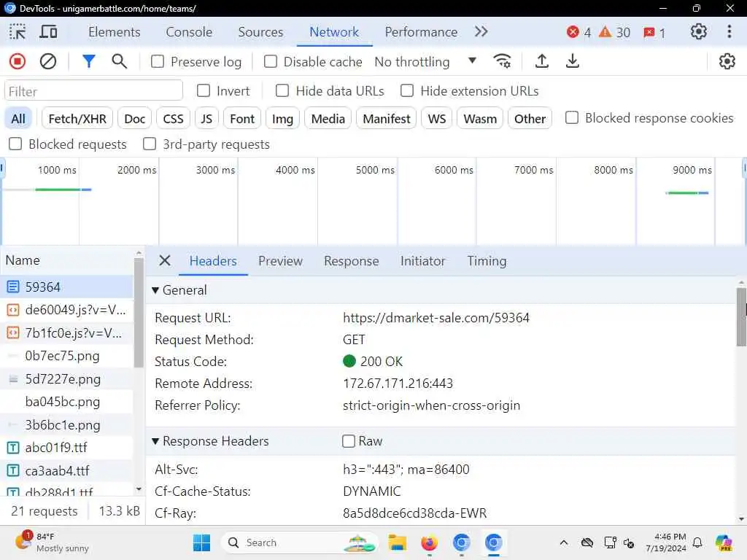Enable the Preserve log checkbox
Image resolution: width=747 pixels, height=560 pixels.
click(158, 61)
